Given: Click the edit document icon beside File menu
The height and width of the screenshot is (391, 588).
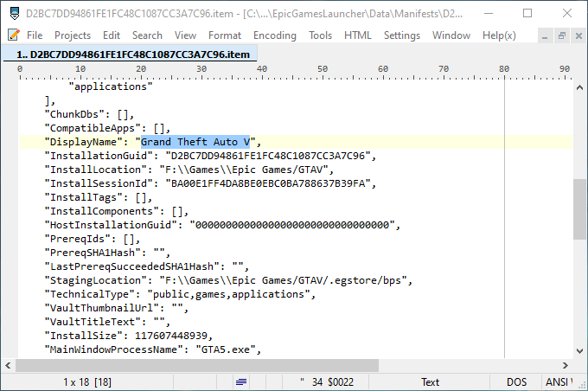Looking at the screenshot, I should pos(14,35).
